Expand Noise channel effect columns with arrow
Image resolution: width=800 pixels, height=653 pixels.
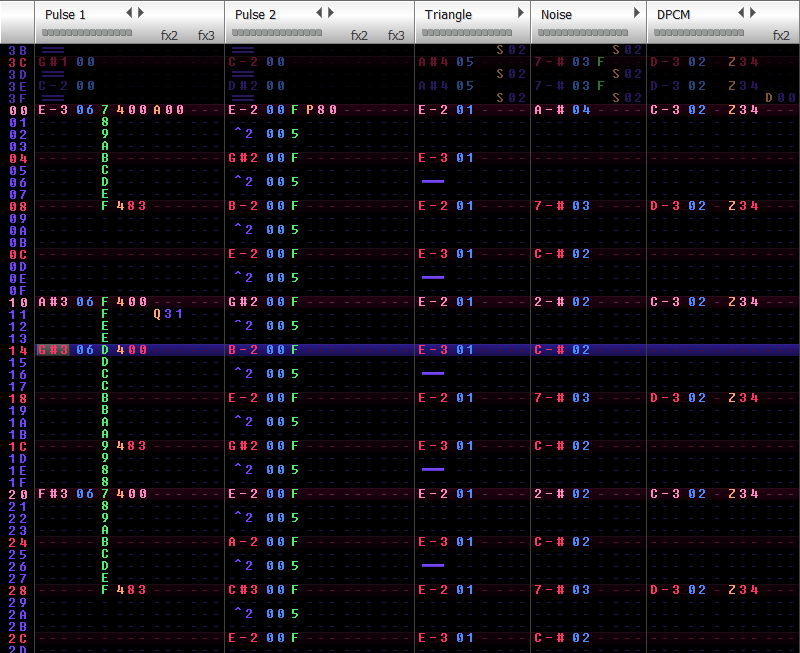636,13
